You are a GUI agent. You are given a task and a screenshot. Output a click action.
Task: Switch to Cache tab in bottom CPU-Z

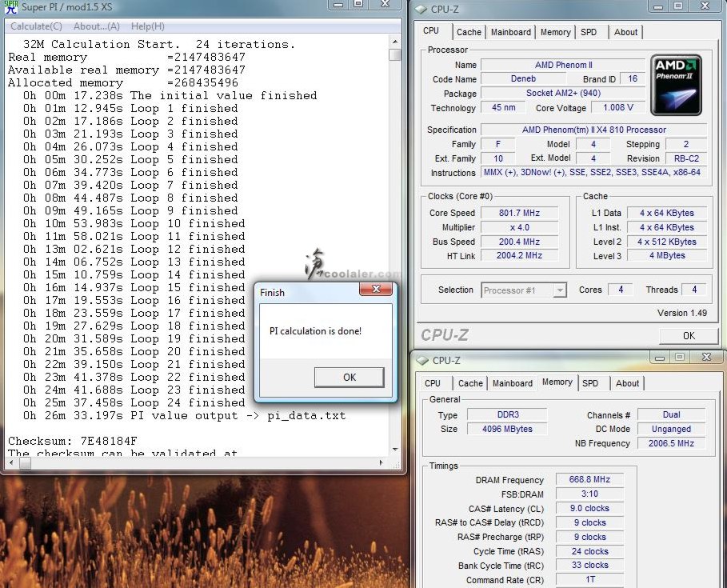(x=470, y=383)
